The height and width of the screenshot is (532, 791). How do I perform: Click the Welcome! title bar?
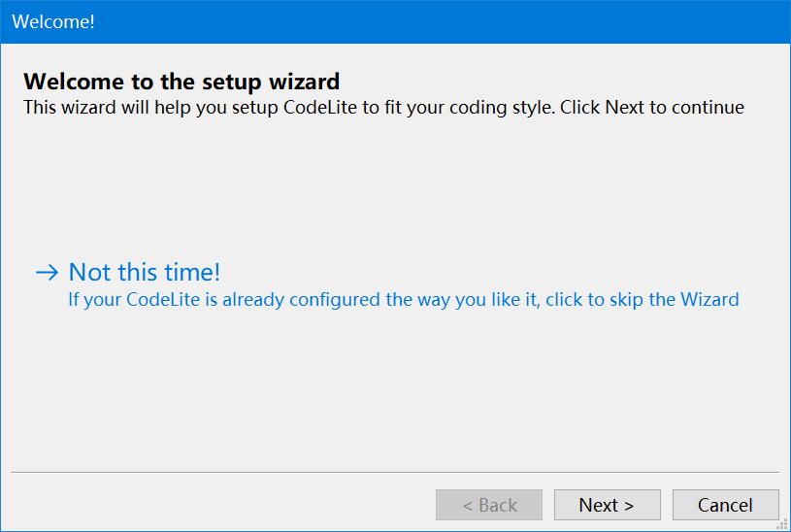[x=388, y=21]
